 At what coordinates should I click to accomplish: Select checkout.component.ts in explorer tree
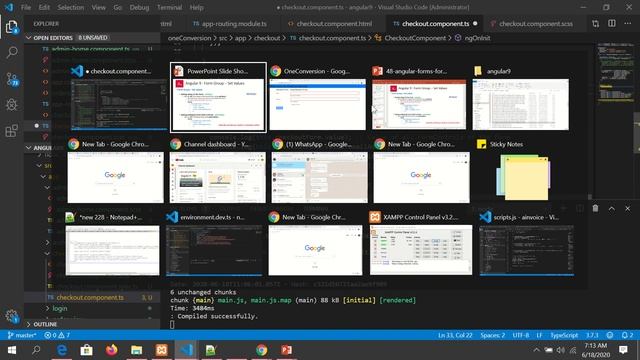point(90,298)
